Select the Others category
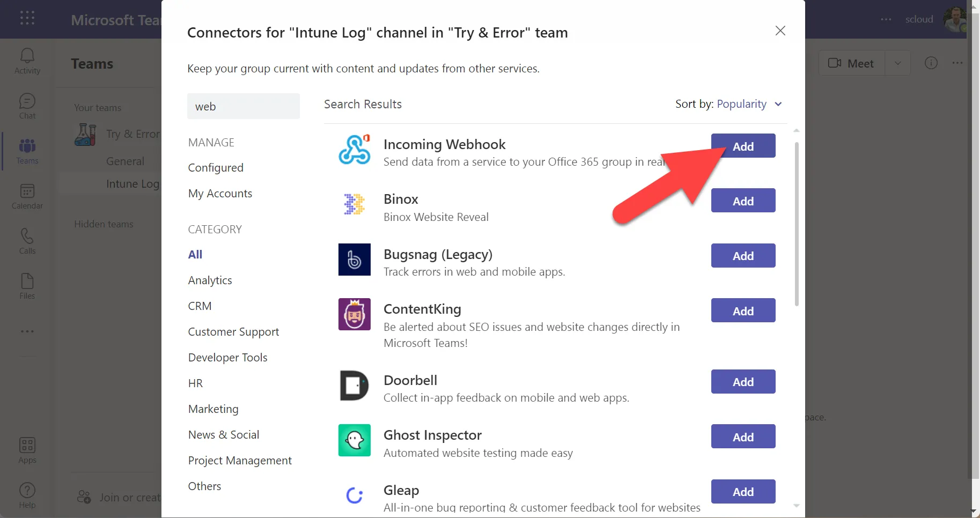 coord(204,486)
